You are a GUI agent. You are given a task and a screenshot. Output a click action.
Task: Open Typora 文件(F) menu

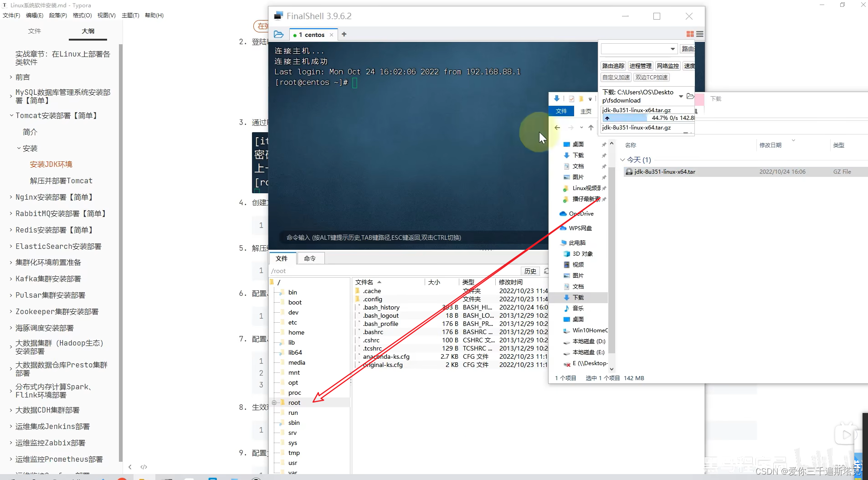pyautogui.click(x=11, y=15)
